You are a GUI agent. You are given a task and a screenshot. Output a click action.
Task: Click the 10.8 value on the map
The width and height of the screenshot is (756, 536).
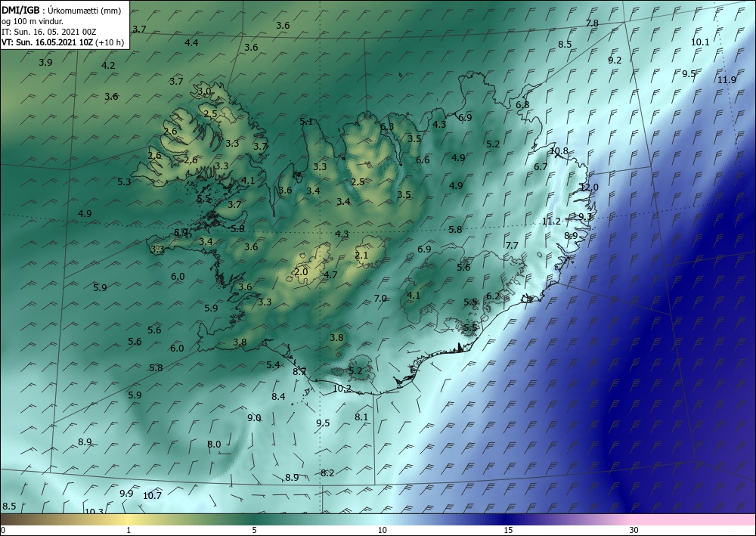pyautogui.click(x=559, y=151)
